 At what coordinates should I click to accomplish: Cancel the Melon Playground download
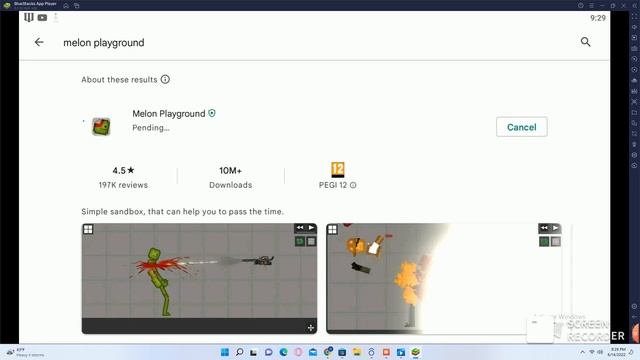point(522,127)
